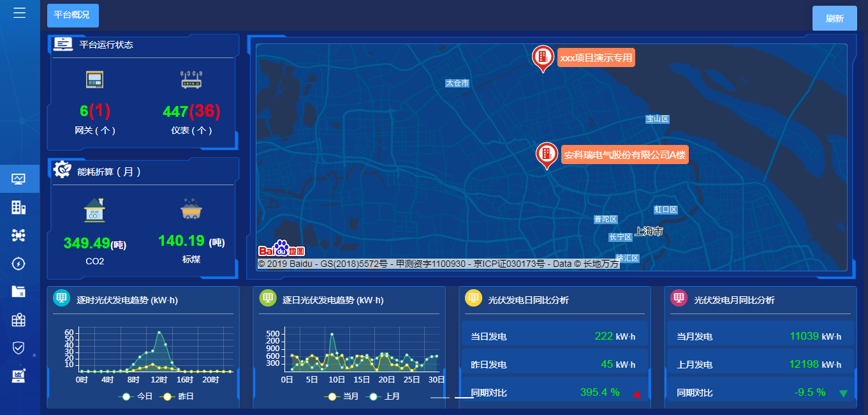Open the lightning energy sidebar icon
Image resolution: width=868 pixels, height=415 pixels.
[x=18, y=263]
